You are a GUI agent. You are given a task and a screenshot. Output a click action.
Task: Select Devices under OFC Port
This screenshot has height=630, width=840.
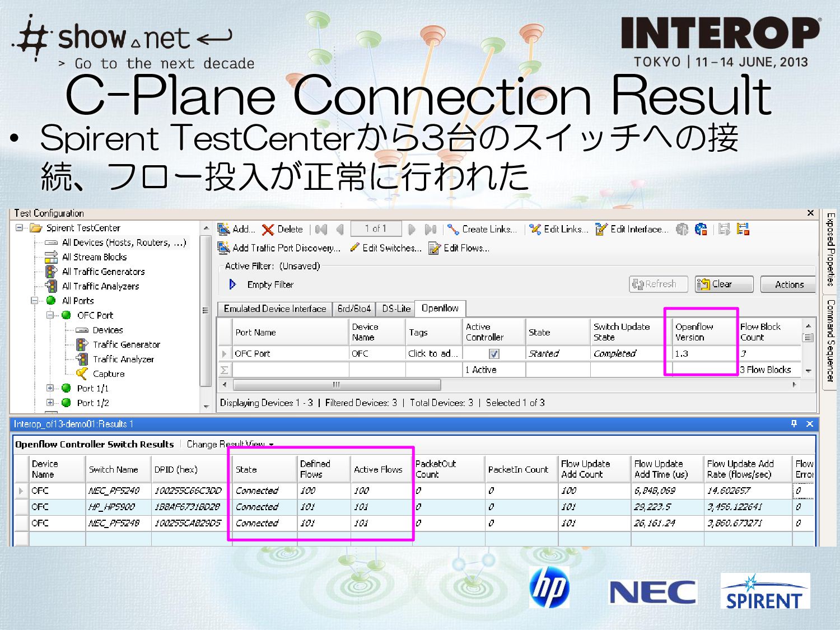108,330
